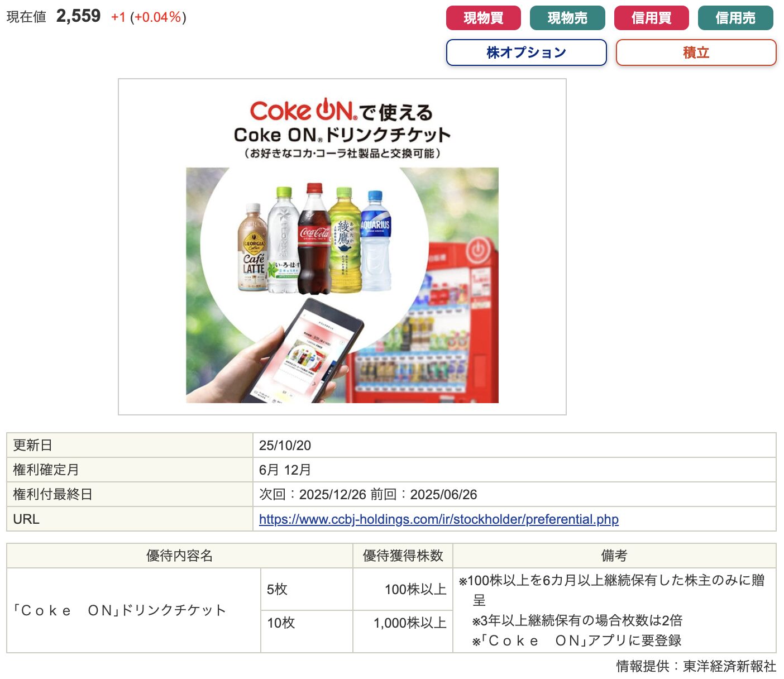Select the 1,000株以上 table cell
784x679 pixels.
409,623
